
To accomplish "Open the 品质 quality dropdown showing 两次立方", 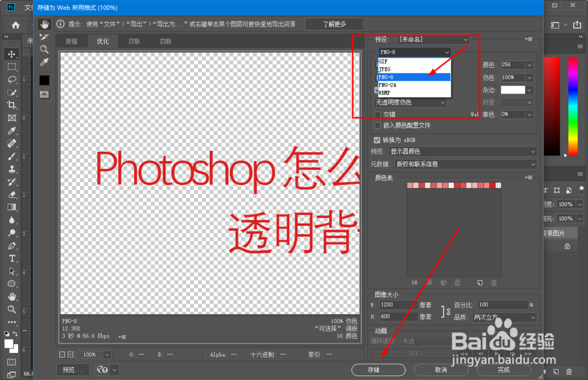I will tap(503, 317).
